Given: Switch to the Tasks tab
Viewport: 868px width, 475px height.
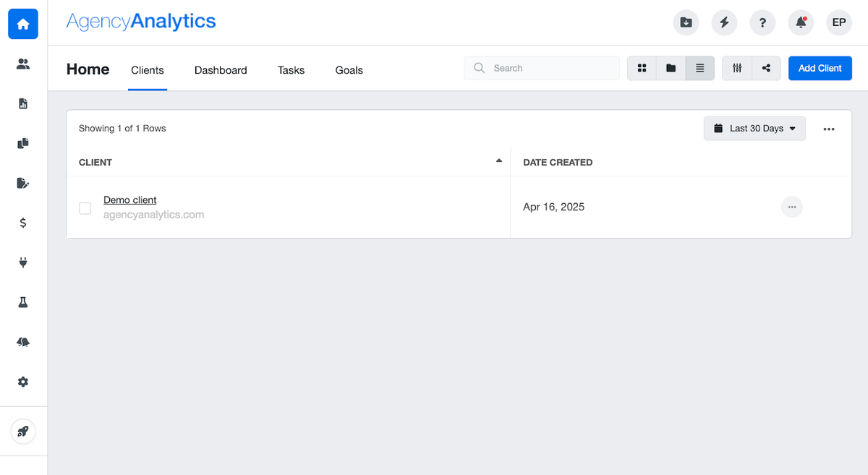Looking at the screenshot, I should tap(291, 70).
